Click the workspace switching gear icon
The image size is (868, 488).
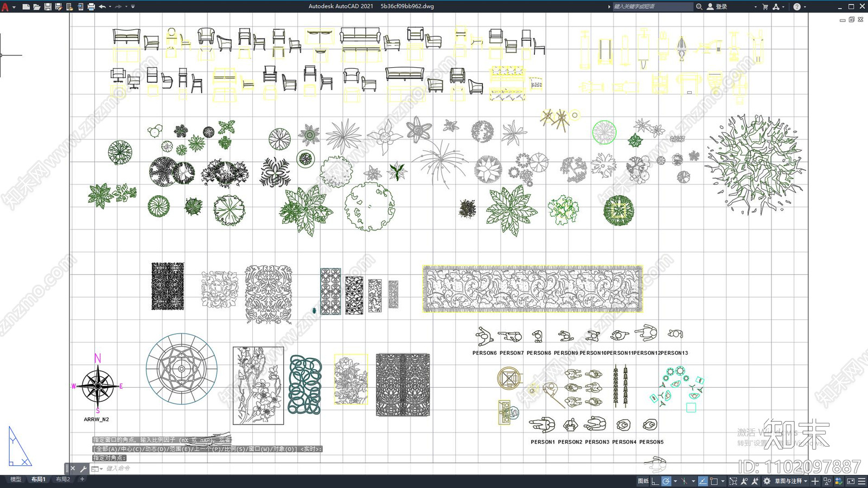tap(767, 481)
